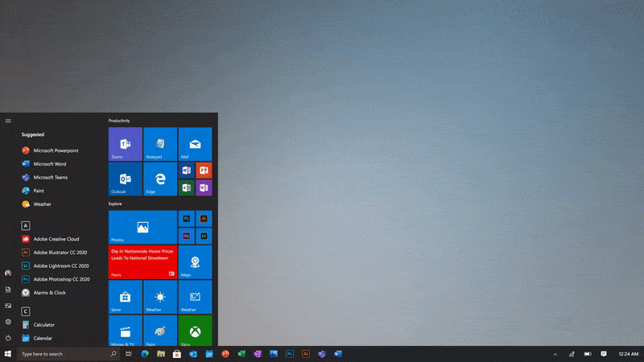Open the Store tile
This screenshot has width=644, height=362.
125,296
